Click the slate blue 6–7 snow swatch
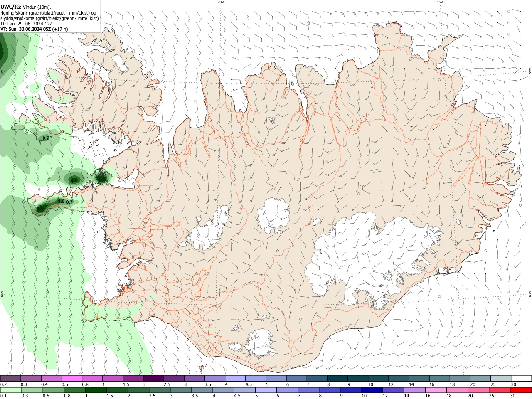This screenshot has height=399, width=532. pos(296,379)
